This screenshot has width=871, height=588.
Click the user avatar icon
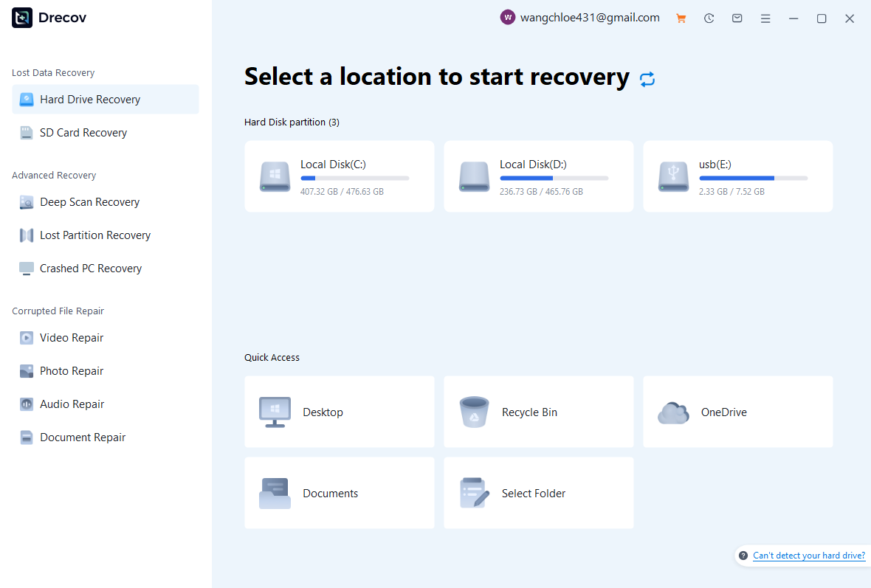pos(507,18)
